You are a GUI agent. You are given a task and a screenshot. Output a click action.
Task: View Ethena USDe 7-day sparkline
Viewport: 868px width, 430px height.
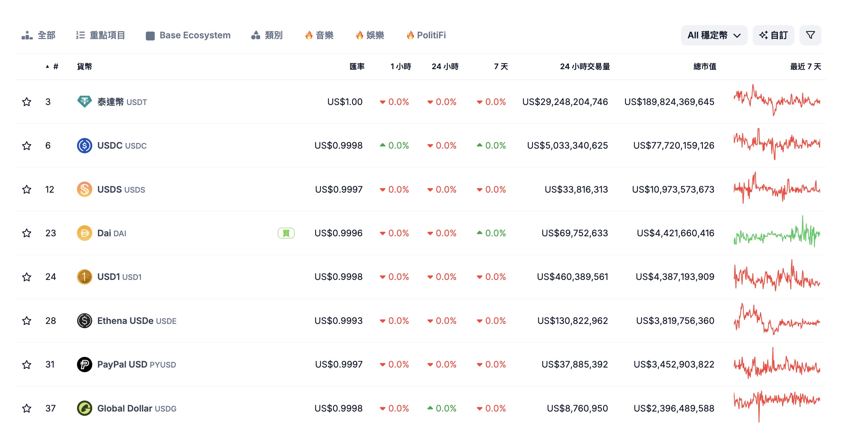pyautogui.click(x=777, y=319)
